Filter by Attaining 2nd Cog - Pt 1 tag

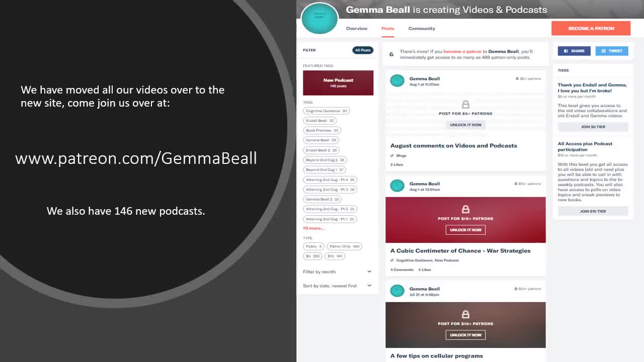(330, 219)
